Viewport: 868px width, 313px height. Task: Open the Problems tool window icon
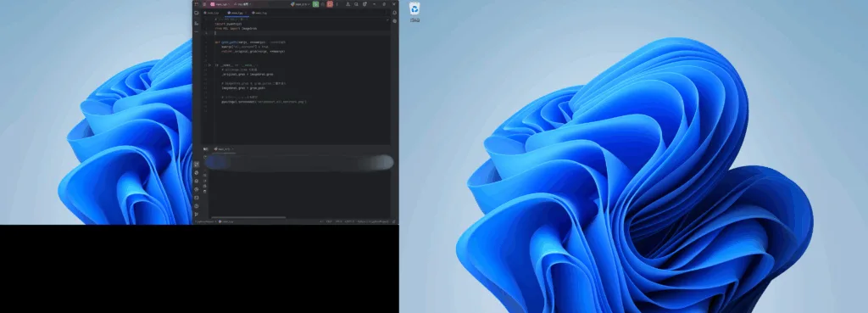(x=197, y=206)
